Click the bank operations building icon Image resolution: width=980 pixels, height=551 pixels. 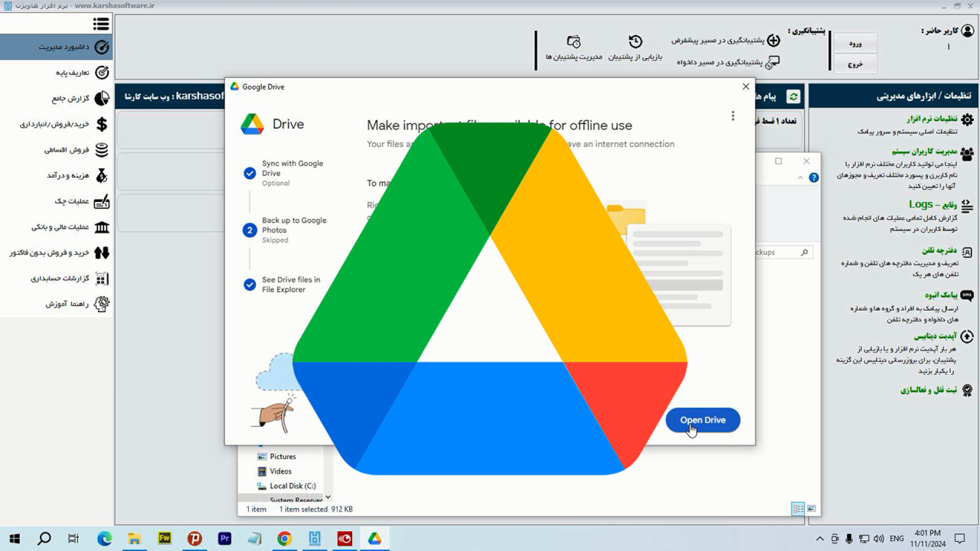pos(102,227)
